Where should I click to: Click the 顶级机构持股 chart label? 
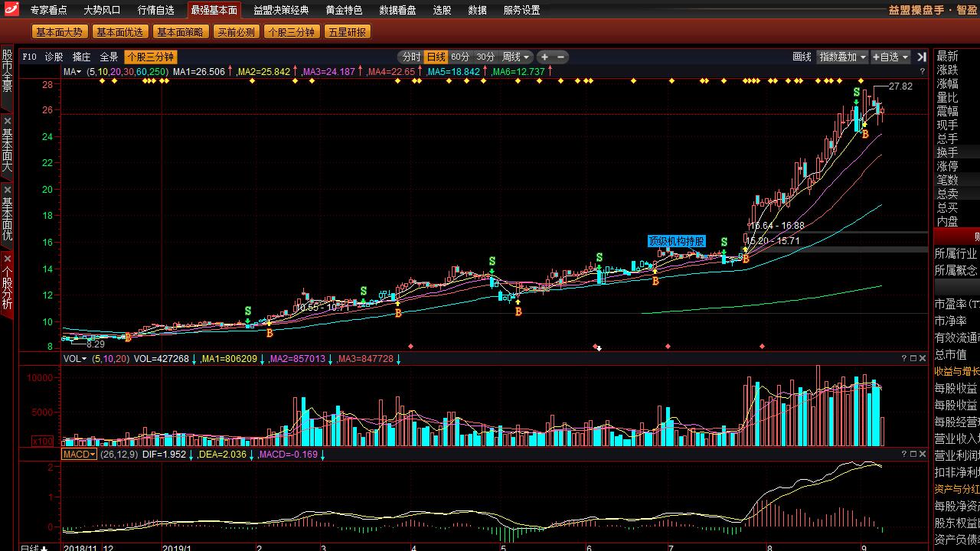point(676,242)
